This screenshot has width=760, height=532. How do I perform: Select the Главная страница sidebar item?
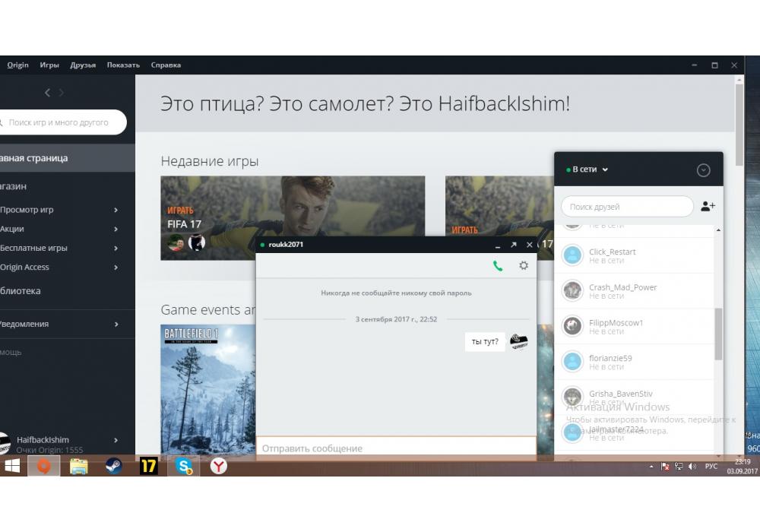[x=68, y=158]
